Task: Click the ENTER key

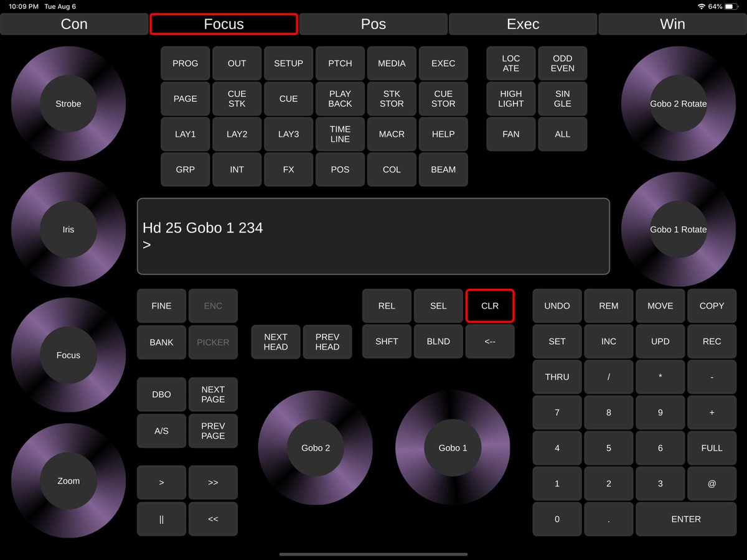Action: tap(686, 520)
